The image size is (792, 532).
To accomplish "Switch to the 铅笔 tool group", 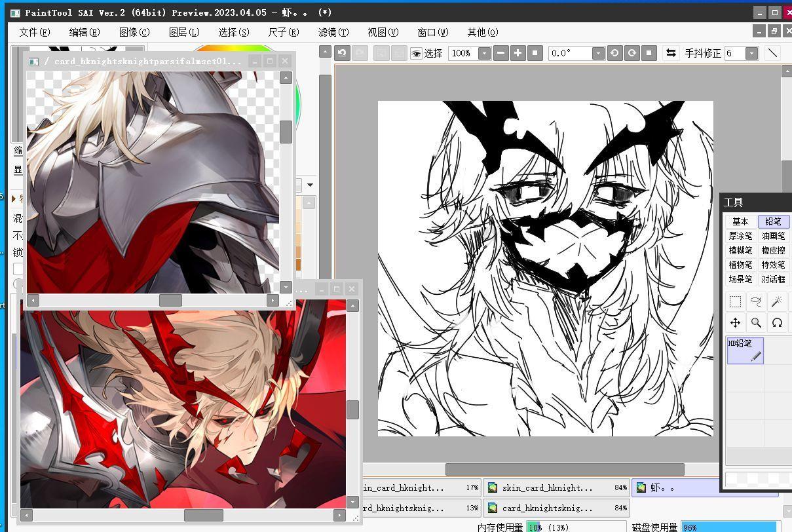I will click(x=773, y=221).
